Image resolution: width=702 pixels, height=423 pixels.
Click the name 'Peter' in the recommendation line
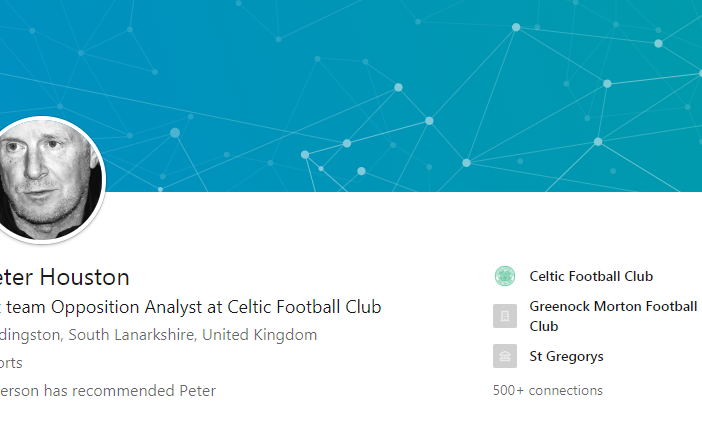tap(195, 390)
